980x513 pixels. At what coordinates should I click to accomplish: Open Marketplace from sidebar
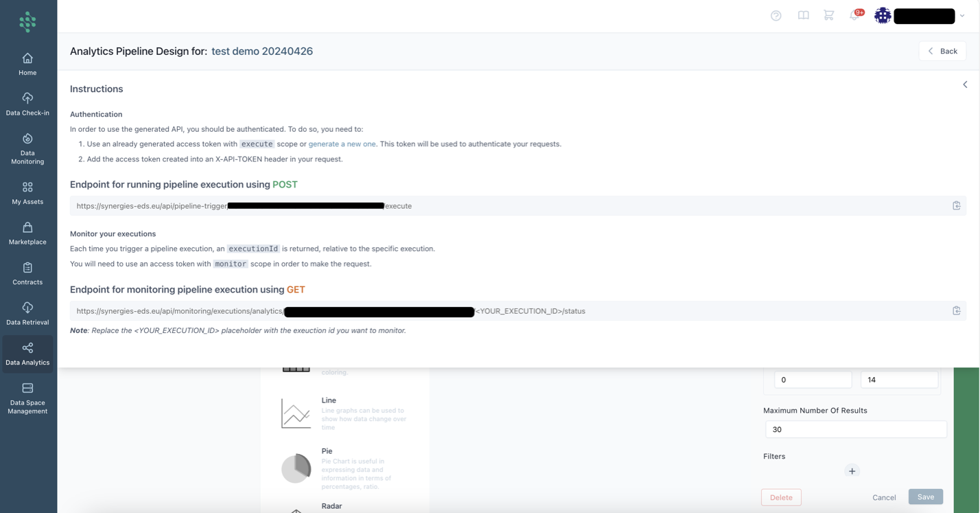click(27, 233)
